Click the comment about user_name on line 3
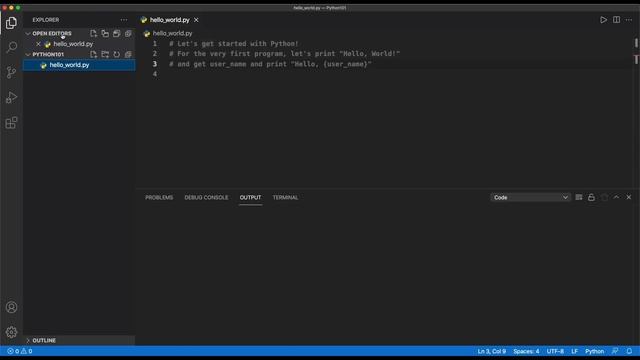The image size is (640, 360). click(270, 64)
